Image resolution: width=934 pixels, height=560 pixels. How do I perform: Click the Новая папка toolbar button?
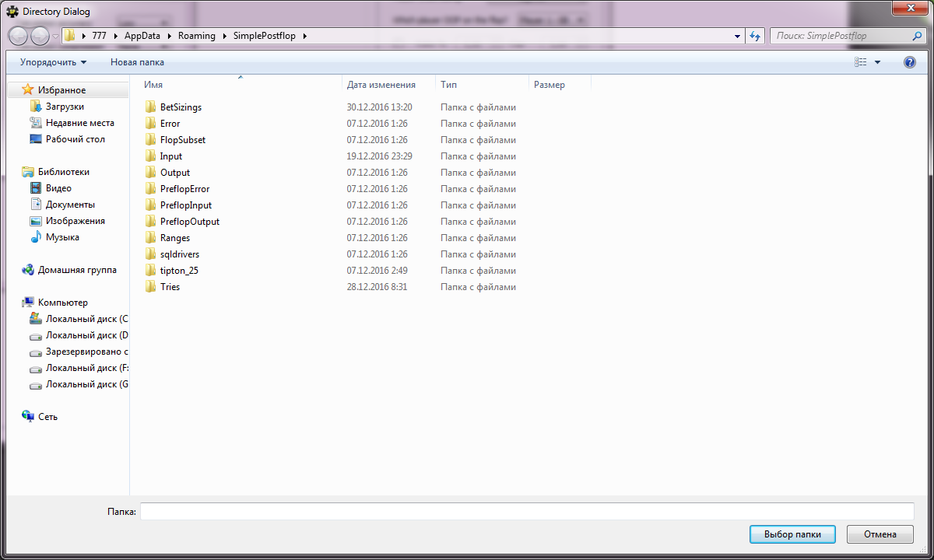click(137, 62)
